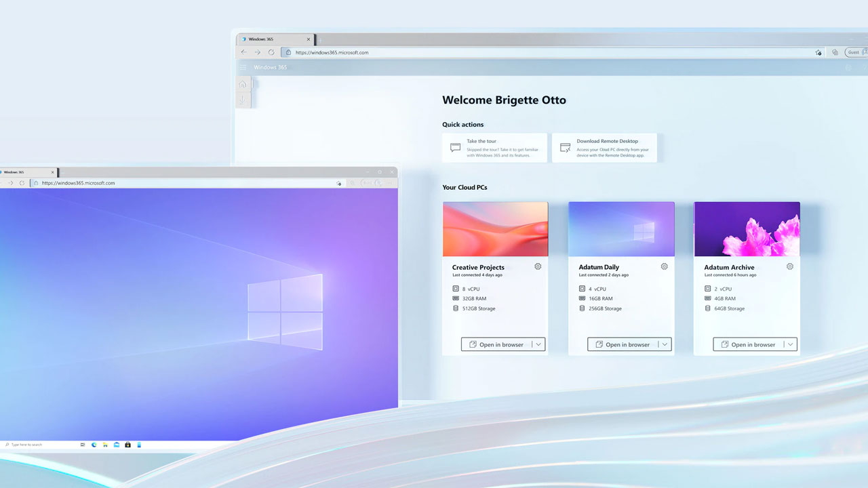Click the Take the tour card

494,148
